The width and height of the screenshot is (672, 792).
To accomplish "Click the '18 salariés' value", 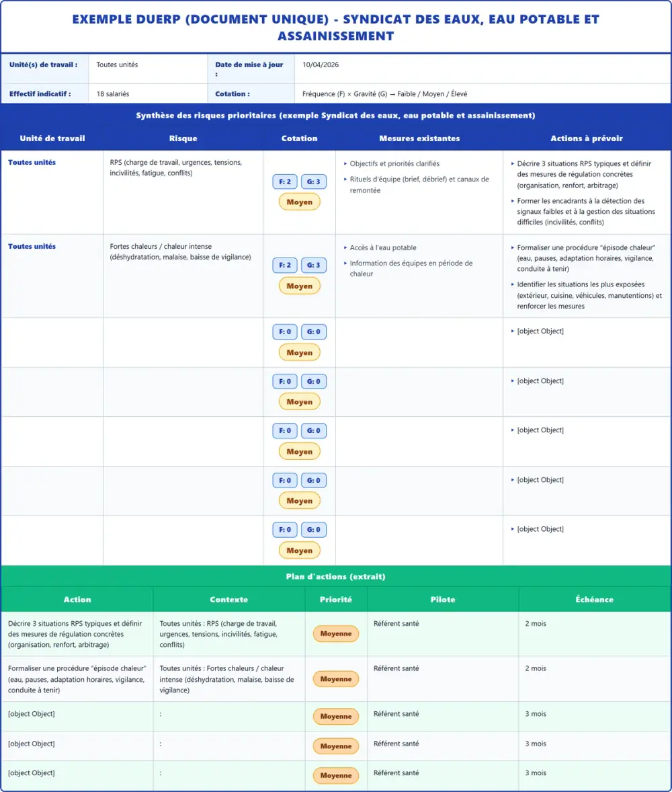I will [x=113, y=94].
